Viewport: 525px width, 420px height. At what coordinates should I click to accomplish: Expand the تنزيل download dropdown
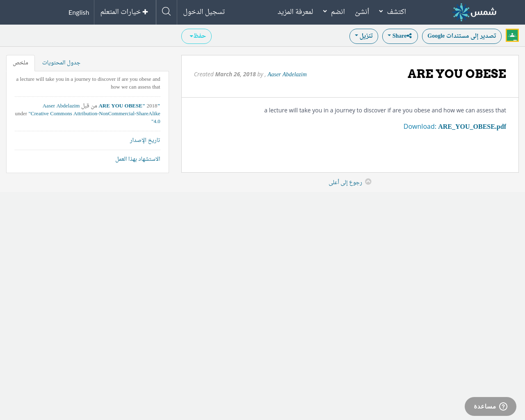[363, 36]
